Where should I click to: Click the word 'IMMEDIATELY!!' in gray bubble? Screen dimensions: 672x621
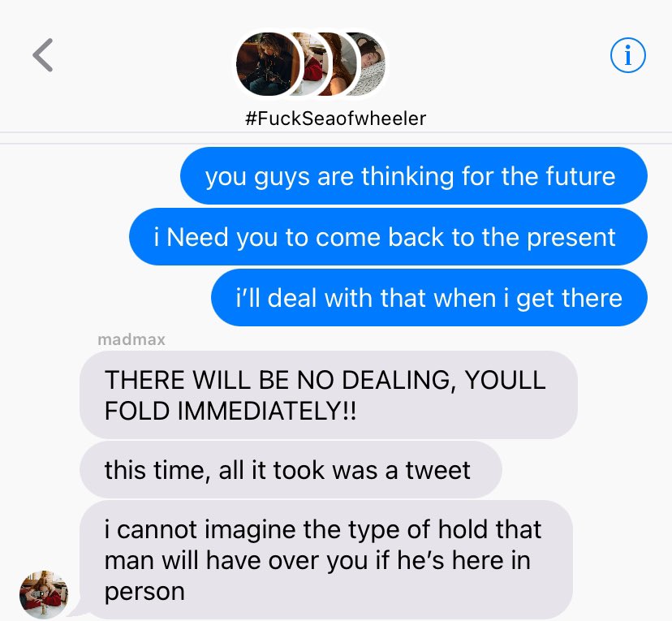[266, 411]
